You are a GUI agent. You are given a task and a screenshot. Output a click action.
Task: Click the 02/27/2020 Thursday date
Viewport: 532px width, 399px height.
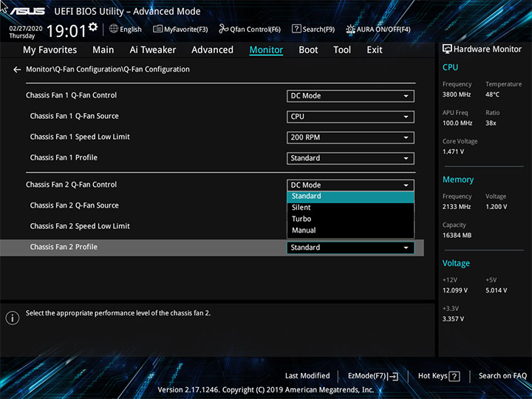tap(25, 33)
